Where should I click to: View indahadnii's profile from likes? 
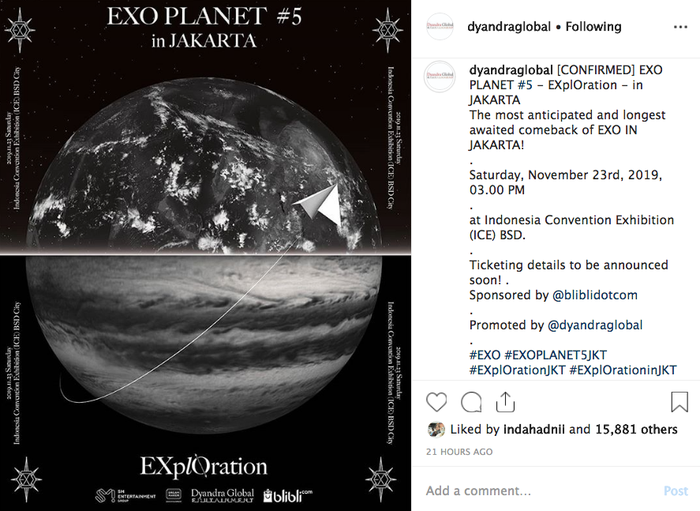[534, 429]
